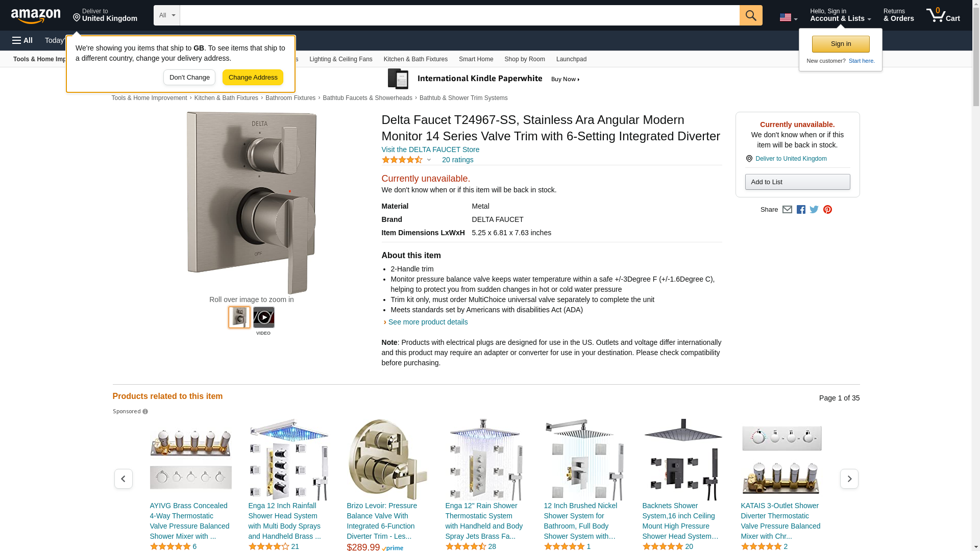Click the Amazon logo
The height and width of the screenshot is (551, 980).
pyautogui.click(x=36, y=16)
